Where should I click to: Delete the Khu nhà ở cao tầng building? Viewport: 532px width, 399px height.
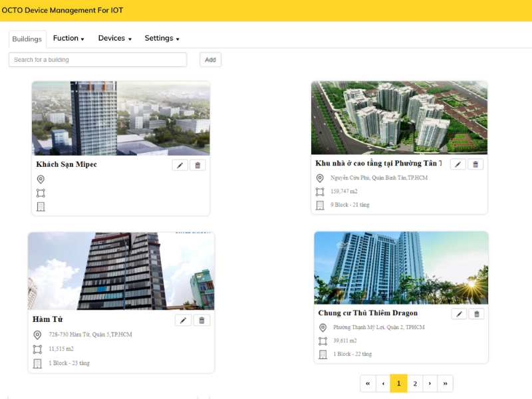[475, 164]
